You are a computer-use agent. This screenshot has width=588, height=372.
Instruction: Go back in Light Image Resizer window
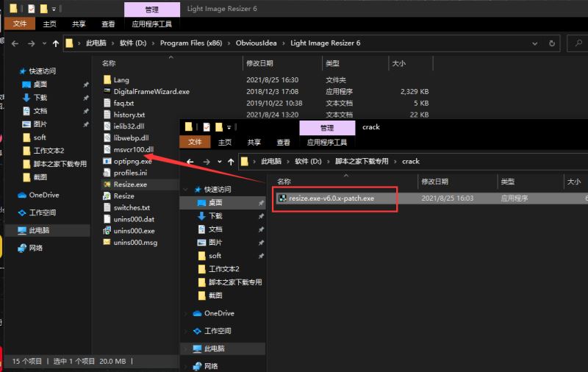(15, 43)
